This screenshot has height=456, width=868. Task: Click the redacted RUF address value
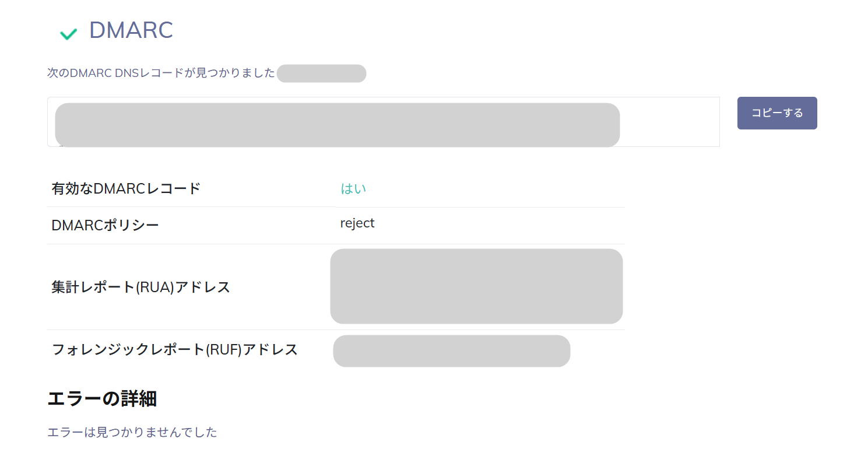[451, 351]
